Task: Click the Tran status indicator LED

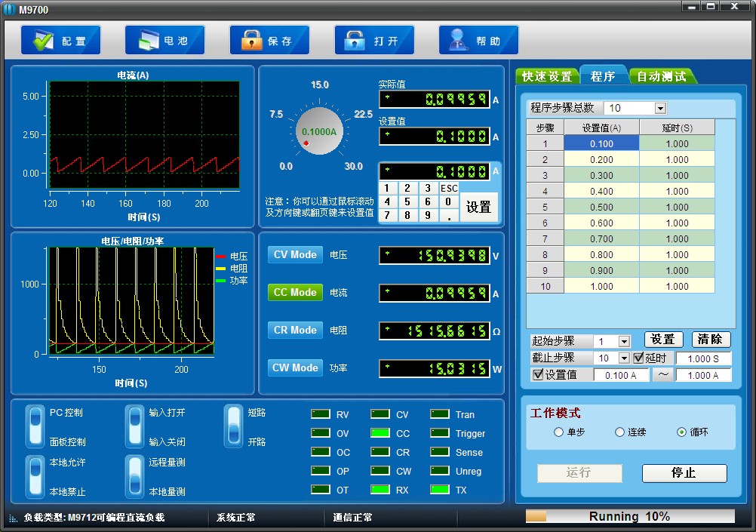Action: [x=440, y=414]
